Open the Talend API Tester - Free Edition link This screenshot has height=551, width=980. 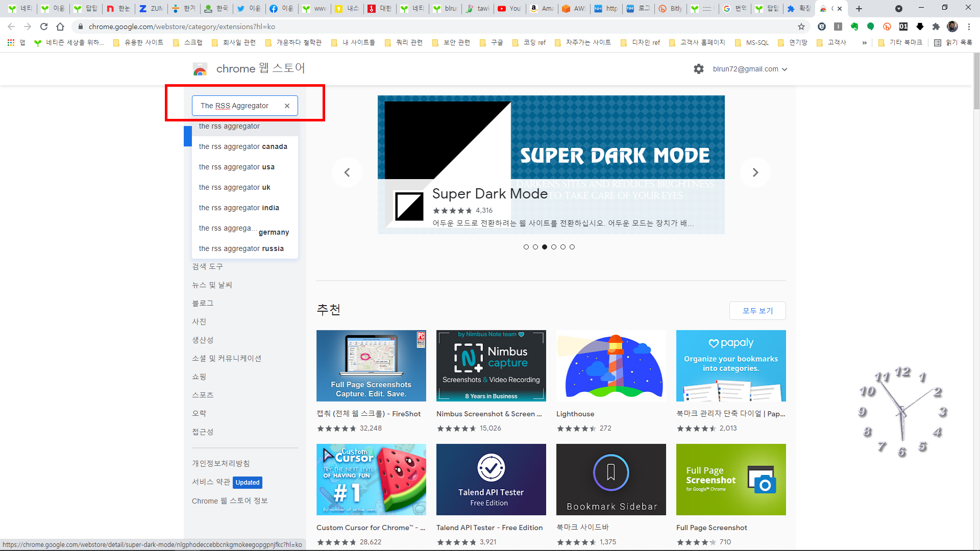click(489, 528)
